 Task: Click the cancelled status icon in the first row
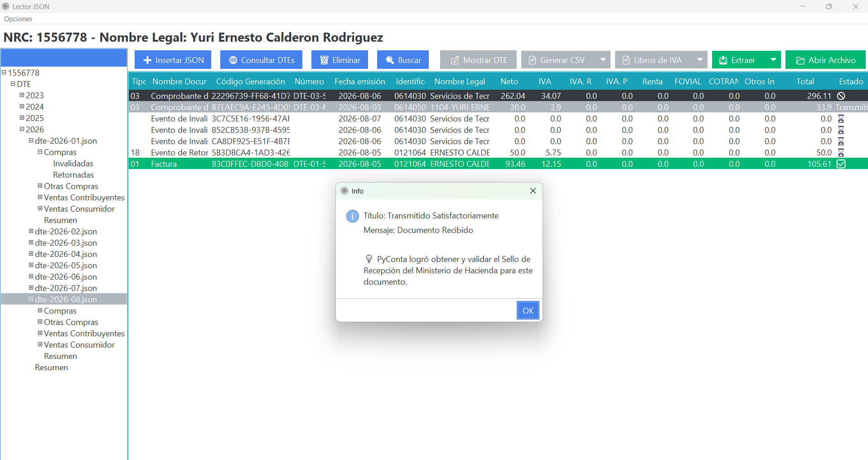click(x=841, y=96)
